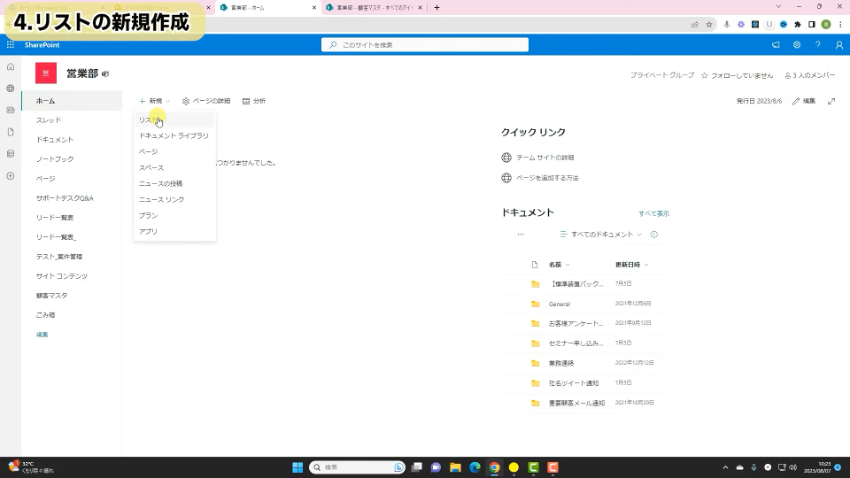850x478 pixels.
Task: Open the すべてのドキュメント view dropdown
Action: (601, 234)
